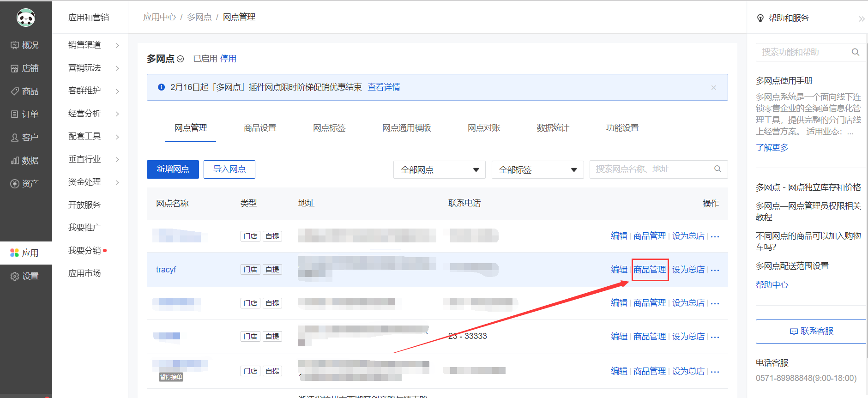Open more actions for the first network row

coord(715,236)
